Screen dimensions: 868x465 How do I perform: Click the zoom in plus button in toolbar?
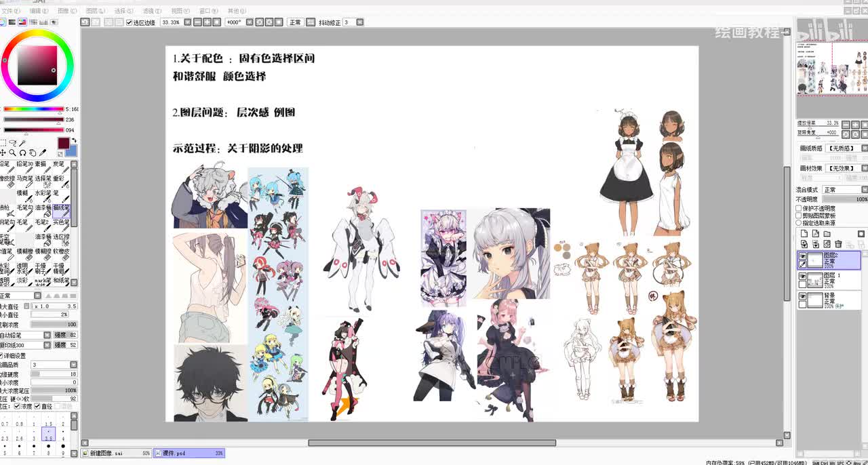tap(207, 22)
